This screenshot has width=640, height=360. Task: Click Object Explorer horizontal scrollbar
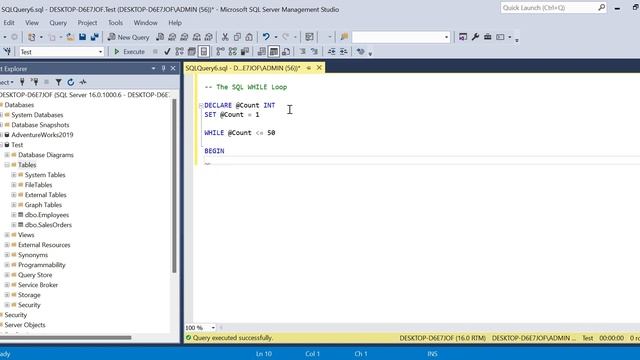65,338
